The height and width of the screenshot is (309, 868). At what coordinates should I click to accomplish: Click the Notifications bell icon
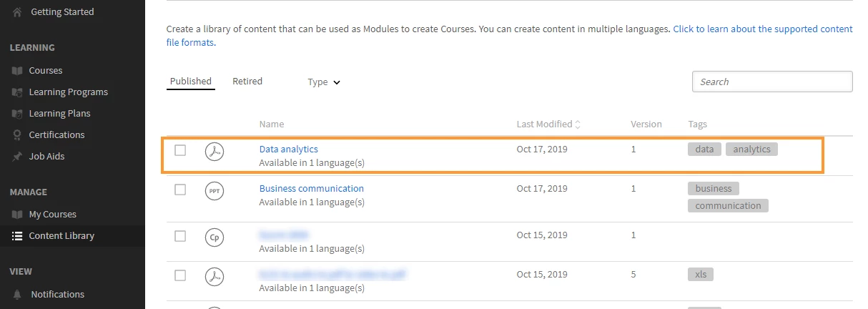(17, 294)
